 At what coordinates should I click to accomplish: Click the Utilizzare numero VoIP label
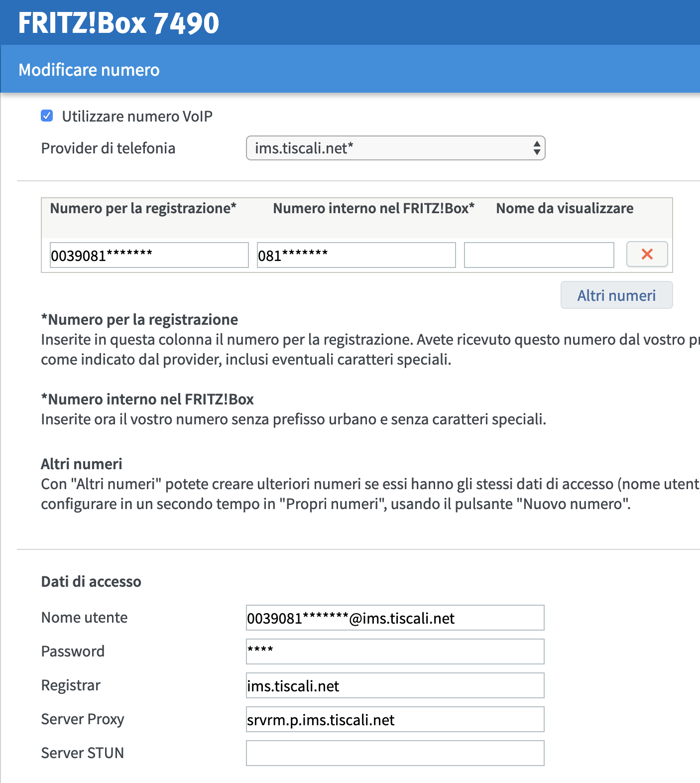(137, 116)
